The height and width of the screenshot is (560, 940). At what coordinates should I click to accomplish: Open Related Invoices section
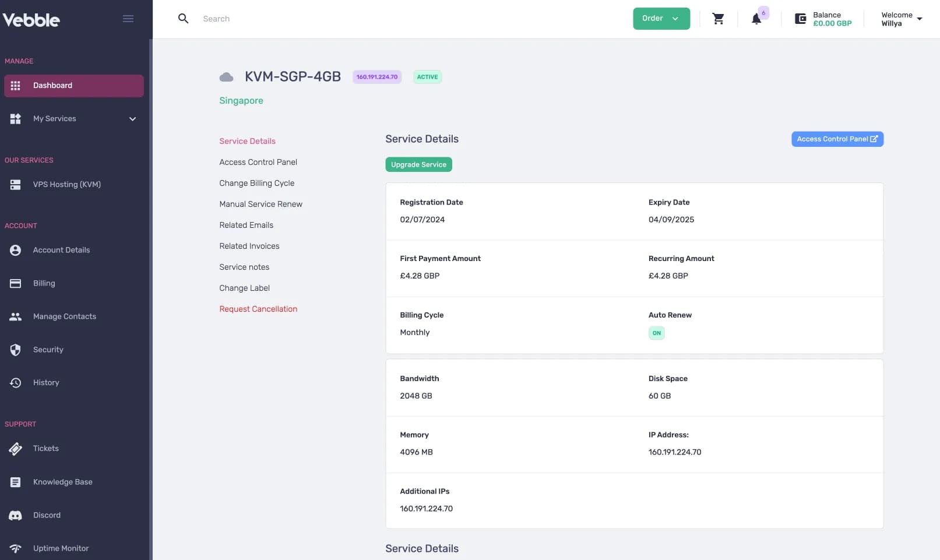249,246
